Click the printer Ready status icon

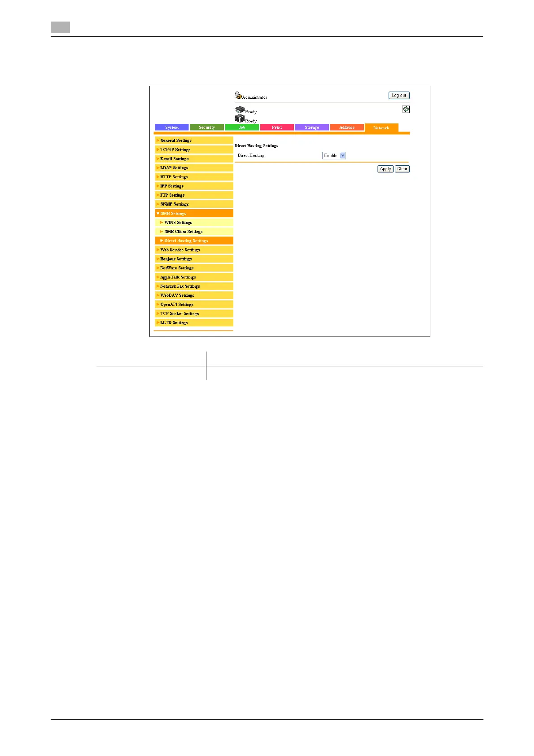point(240,110)
